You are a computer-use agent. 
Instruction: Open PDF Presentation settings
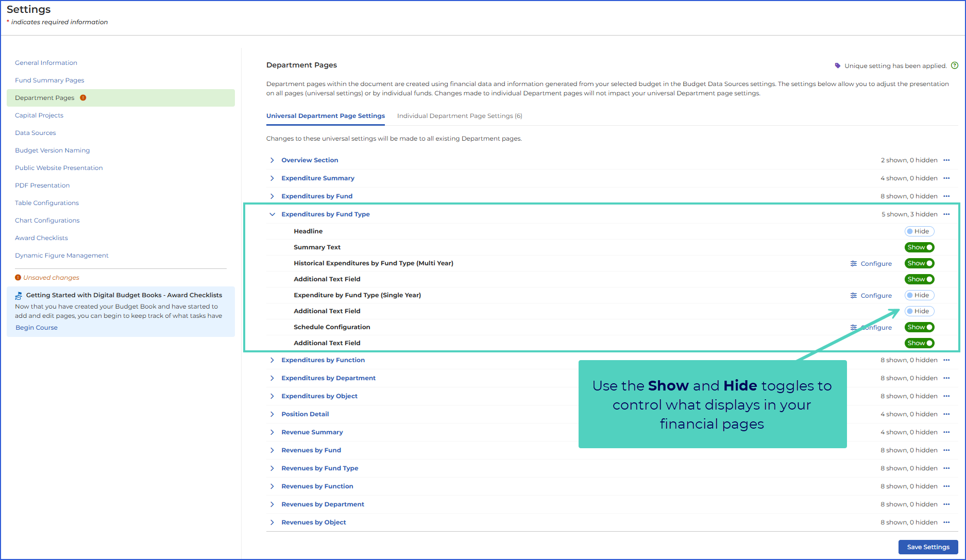(x=42, y=185)
